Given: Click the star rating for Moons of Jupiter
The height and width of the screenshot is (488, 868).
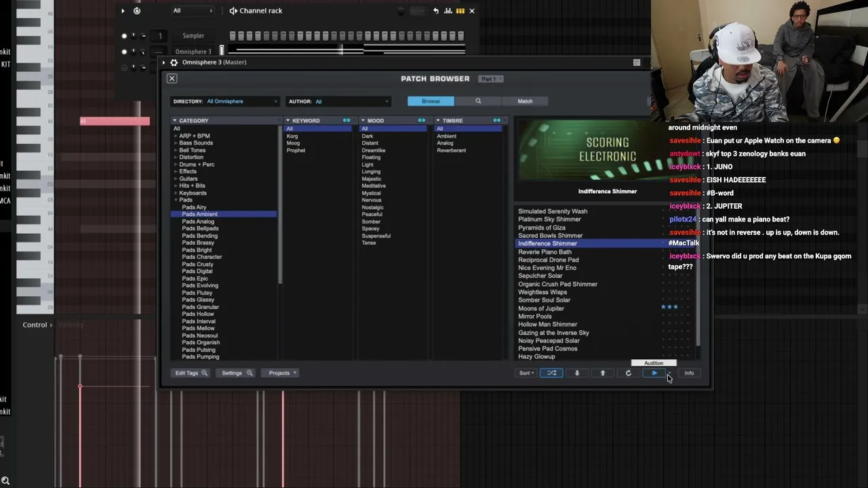Looking at the screenshot, I should point(669,307).
